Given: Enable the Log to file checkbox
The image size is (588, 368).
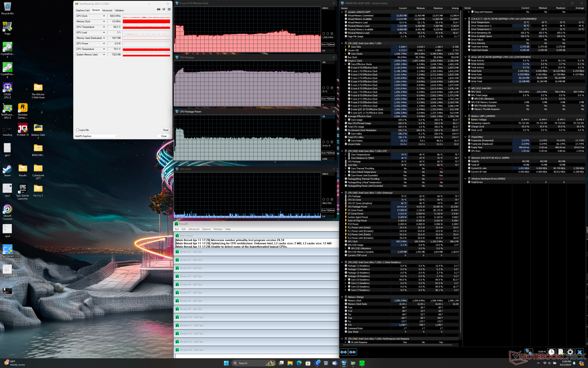Looking at the screenshot, I should (77, 130).
